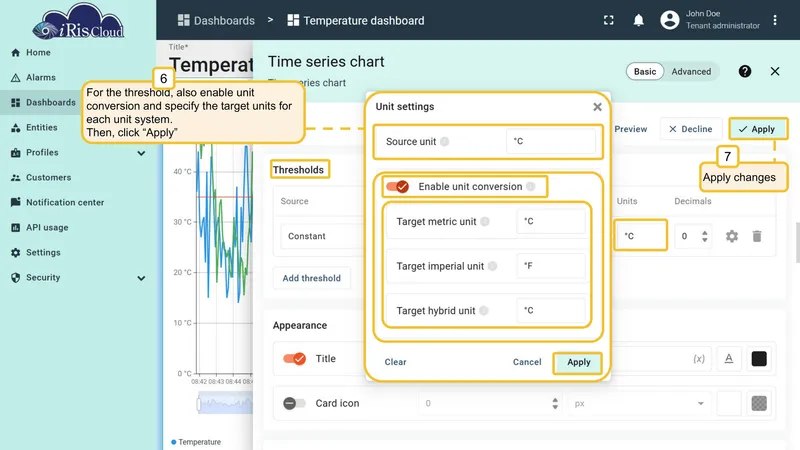This screenshot has width=800, height=450.
Task: Click the iRisCloud logo
Action: click(x=78, y=22)
